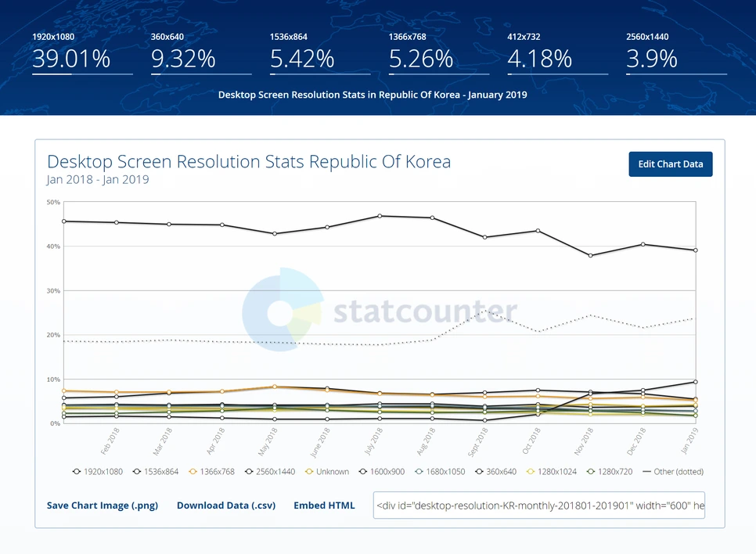Click the 1920x1080 data point at Jan 2019
This screenshot has width=756, height=554.
[x=695, y=250]
